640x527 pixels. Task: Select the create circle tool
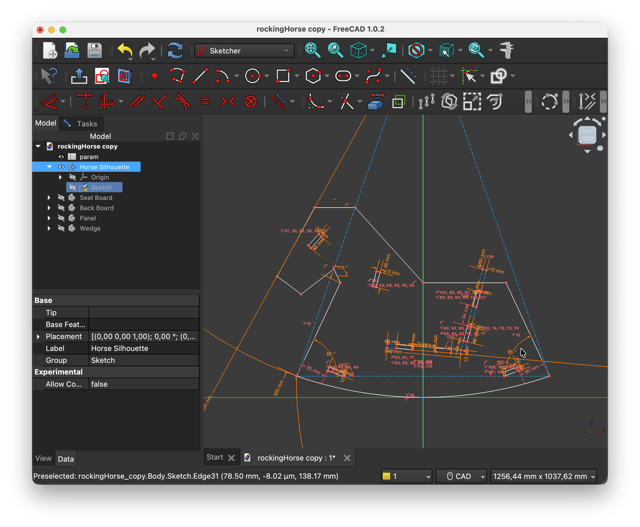pos(252,76)
